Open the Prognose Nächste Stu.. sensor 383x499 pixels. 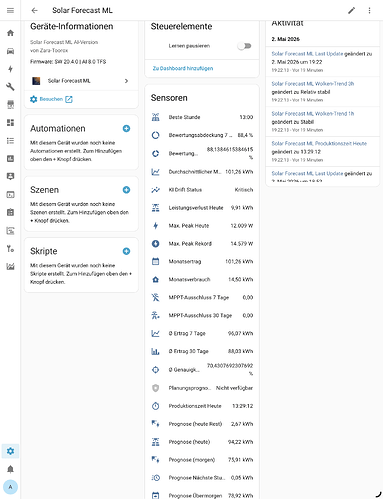(x=202, y=478)
